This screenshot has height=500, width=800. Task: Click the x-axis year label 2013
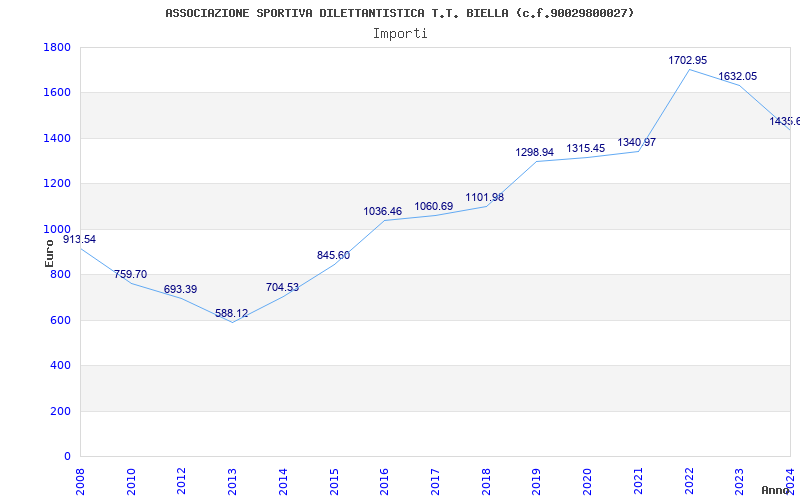[232, 482]
